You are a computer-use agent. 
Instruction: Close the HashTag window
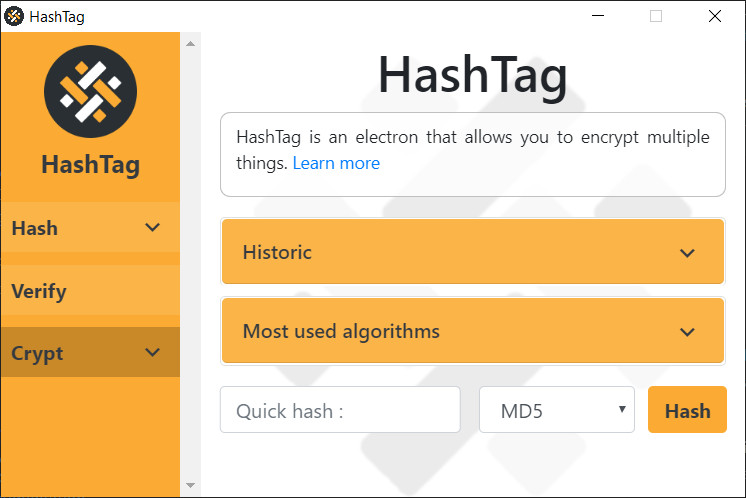[715, 16]
